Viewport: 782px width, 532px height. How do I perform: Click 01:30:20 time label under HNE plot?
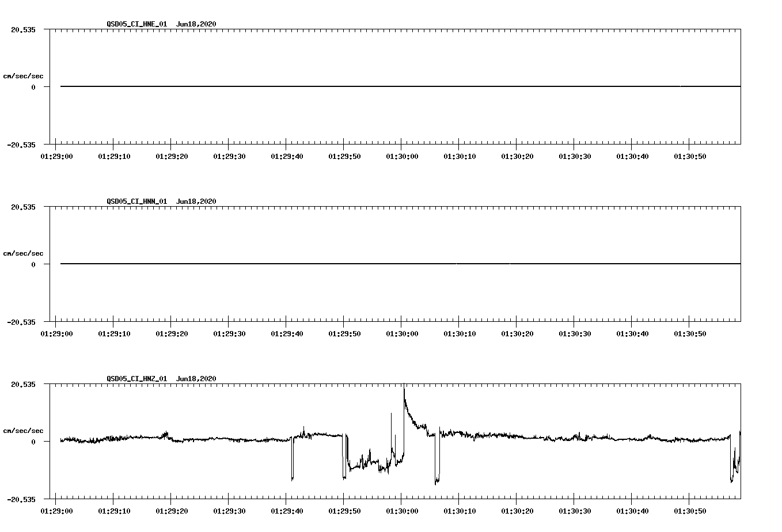point(517,157)
